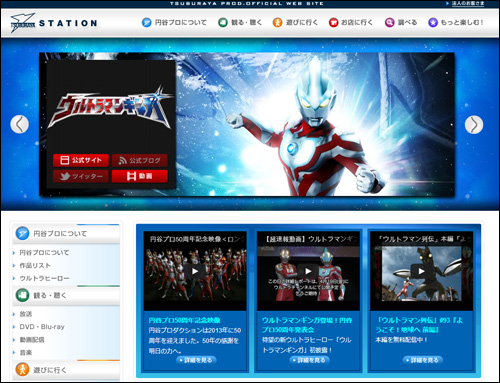
Task: Play the ウルトラマン列伝 本編 video thumbnail
Action: pyautogui.click(x=422, y=271)
